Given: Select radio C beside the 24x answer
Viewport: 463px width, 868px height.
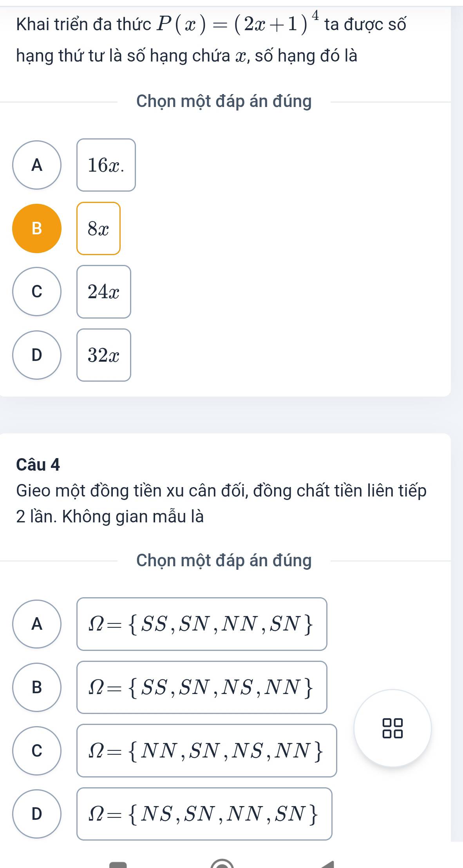Looking at the screenshot, I should pos(37,292).
